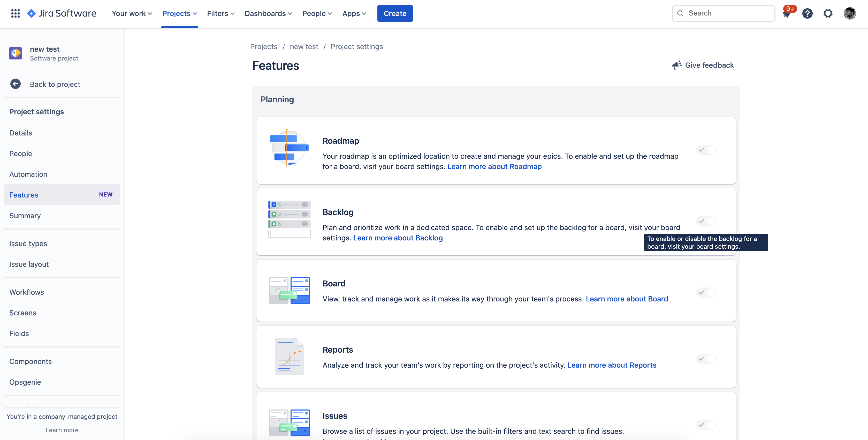Open the settings gear icon
This screenshot has width=868, height=440.
tap(828, 13)
